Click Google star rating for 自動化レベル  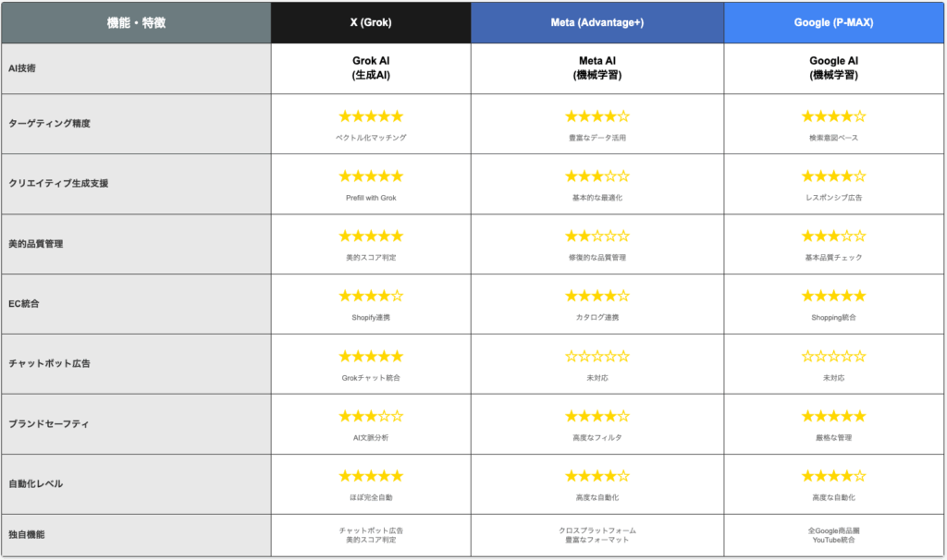tap(833, 476)
